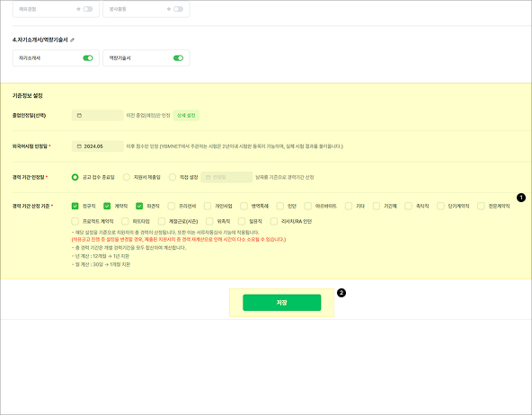Turn off the 역량기술서 toggle
Viewport: 532px width, 415px height.
[x=178, y=58]
